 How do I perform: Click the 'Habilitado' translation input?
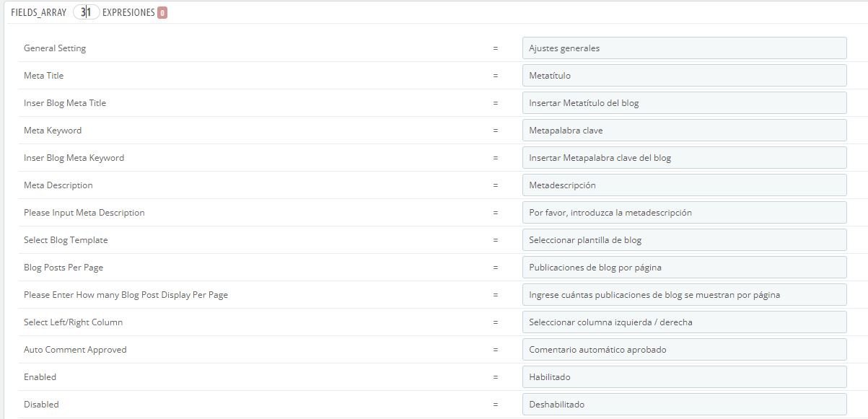click(x=683, y=377)
